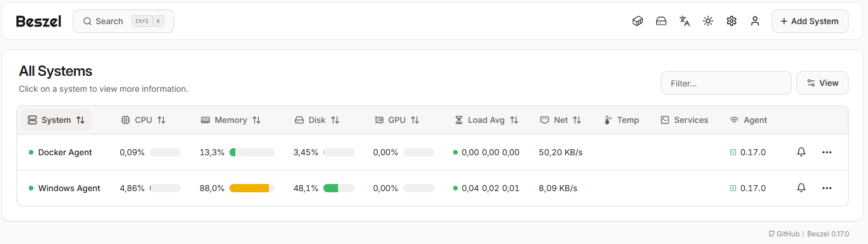The height and width of the screenshot is (244, 868).
Task: Click the Services column header
Action: coord(684,120)
